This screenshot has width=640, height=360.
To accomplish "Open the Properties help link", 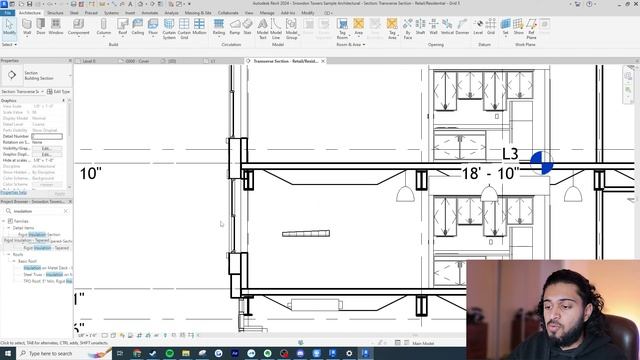I will (x=13, y=193).
